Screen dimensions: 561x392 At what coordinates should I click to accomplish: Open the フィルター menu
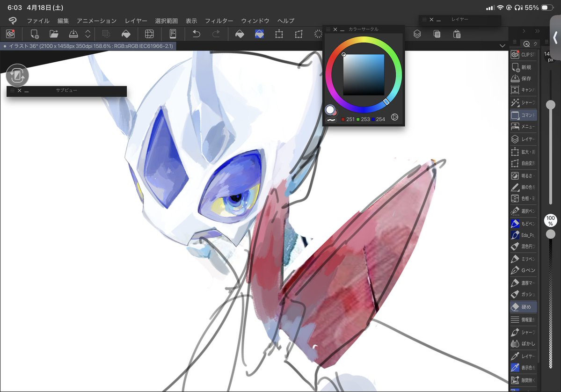point(219,21)
